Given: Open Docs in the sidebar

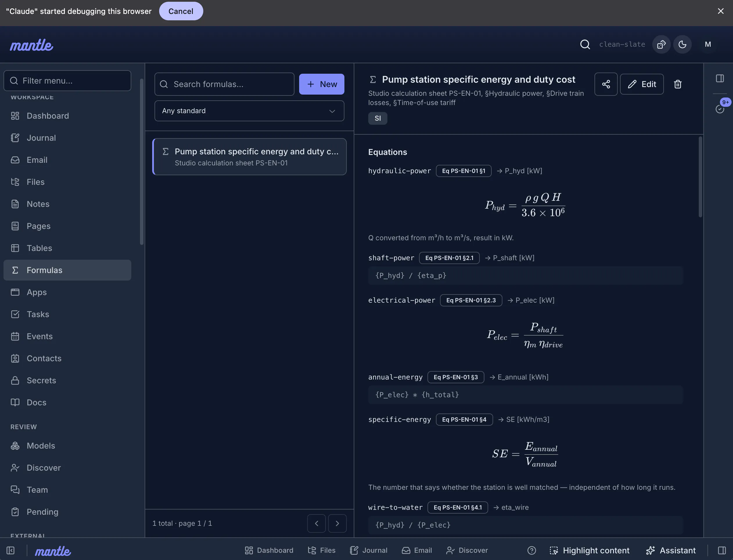Looking at the screenshot, I should (67, 402).
